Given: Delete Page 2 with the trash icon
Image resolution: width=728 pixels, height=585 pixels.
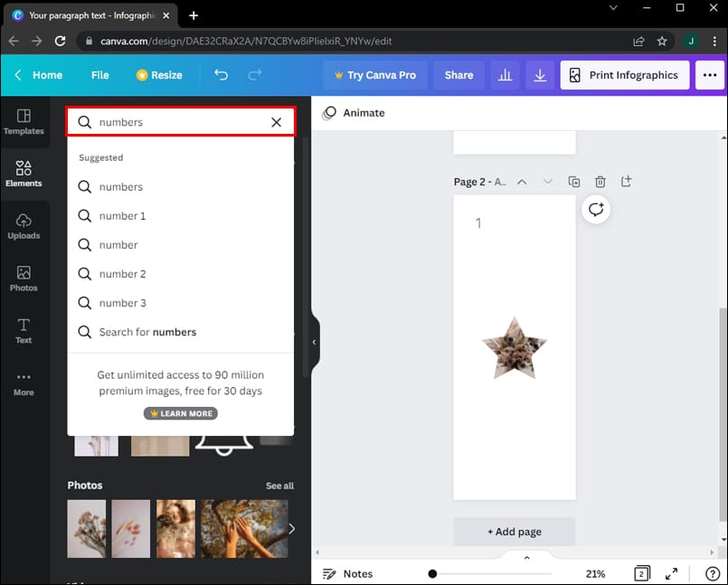Looking at the screenshot, I should [x=600, y=181].
